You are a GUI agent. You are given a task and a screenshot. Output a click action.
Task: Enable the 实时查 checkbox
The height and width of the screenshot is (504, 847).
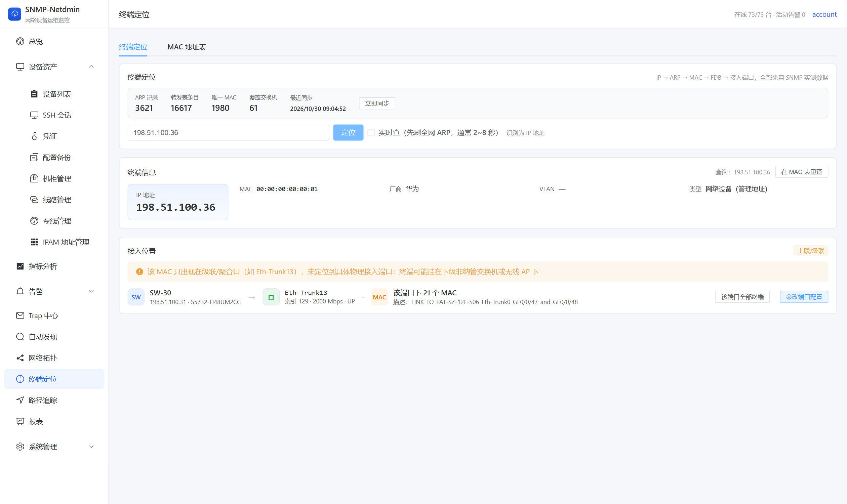[x=371, y=132]
